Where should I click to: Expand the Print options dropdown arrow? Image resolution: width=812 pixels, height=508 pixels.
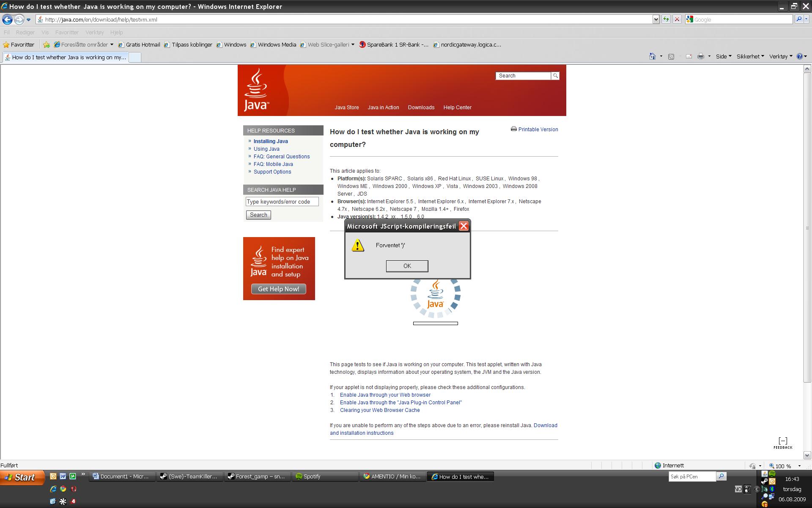709,56
